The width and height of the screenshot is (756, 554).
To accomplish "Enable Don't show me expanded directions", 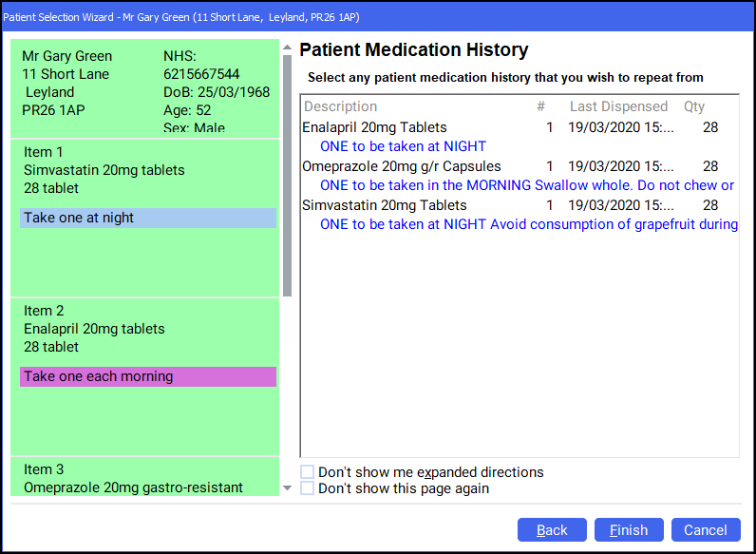I will point(308,472).
